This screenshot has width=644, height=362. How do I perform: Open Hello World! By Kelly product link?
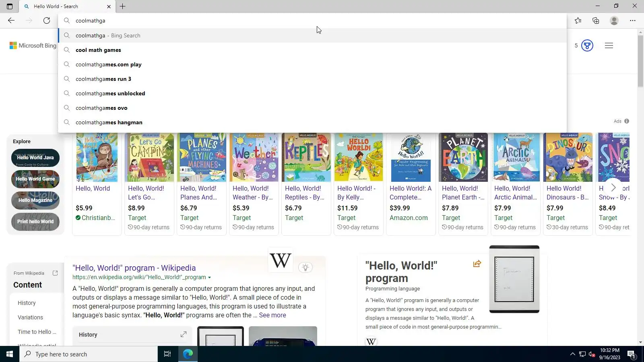click(357, 193)
